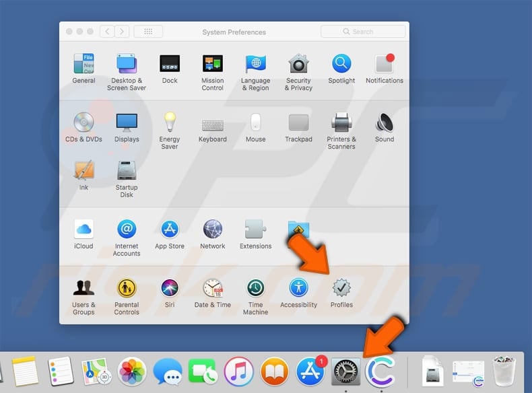This screenshot has height=393, width=532.
Task: Open Extensions preferences
Action: click(255, 229)
